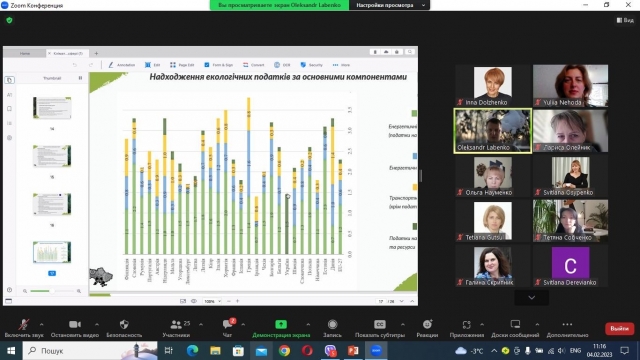Open the zoom level 100% dropdown
The image size is (640, 360).
[212, 301]
